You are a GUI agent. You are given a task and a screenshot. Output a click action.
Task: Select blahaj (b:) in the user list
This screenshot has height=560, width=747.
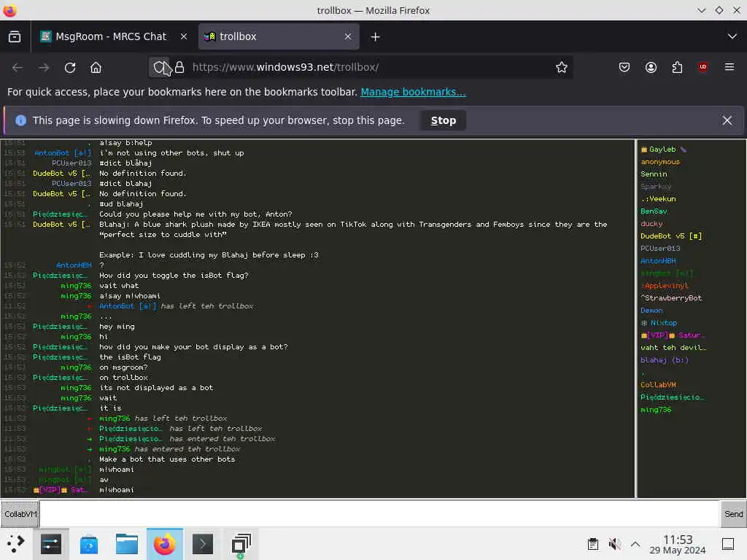point(664,360)
